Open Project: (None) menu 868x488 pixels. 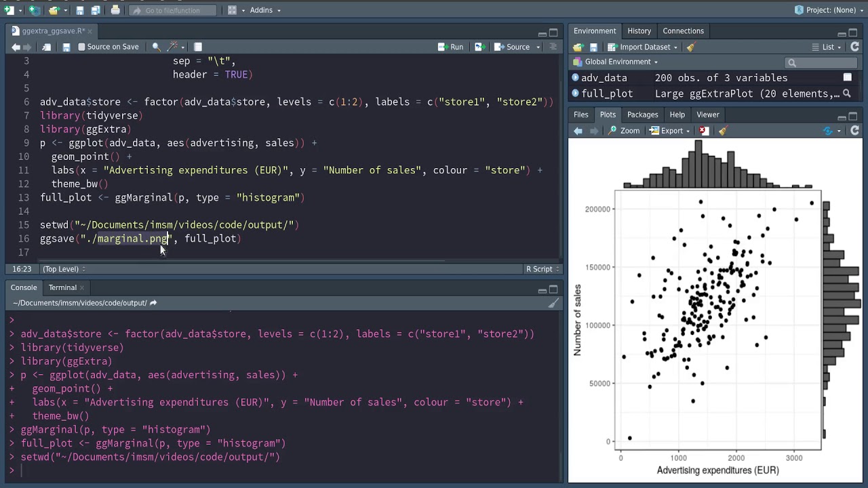coord(829,10)
